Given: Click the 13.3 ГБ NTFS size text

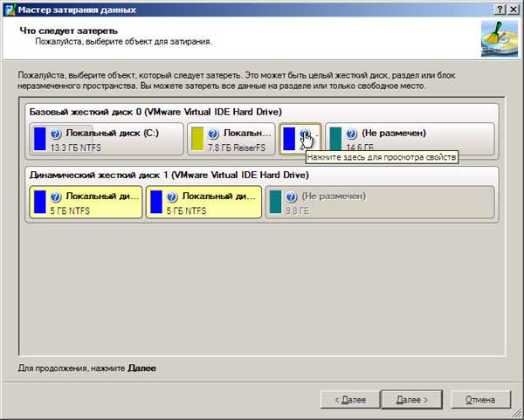Looking at the screenshot, I should [x=75, y=148].
